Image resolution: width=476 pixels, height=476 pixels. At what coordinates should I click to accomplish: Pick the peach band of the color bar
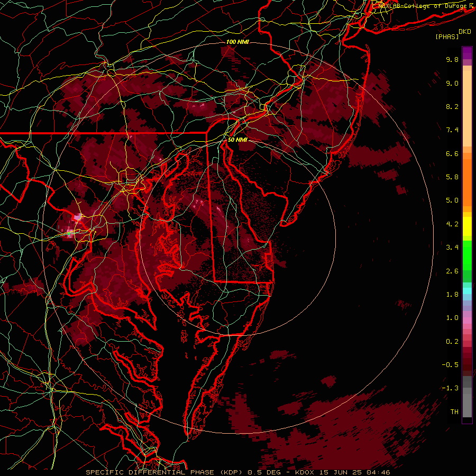tap(467, 109)
